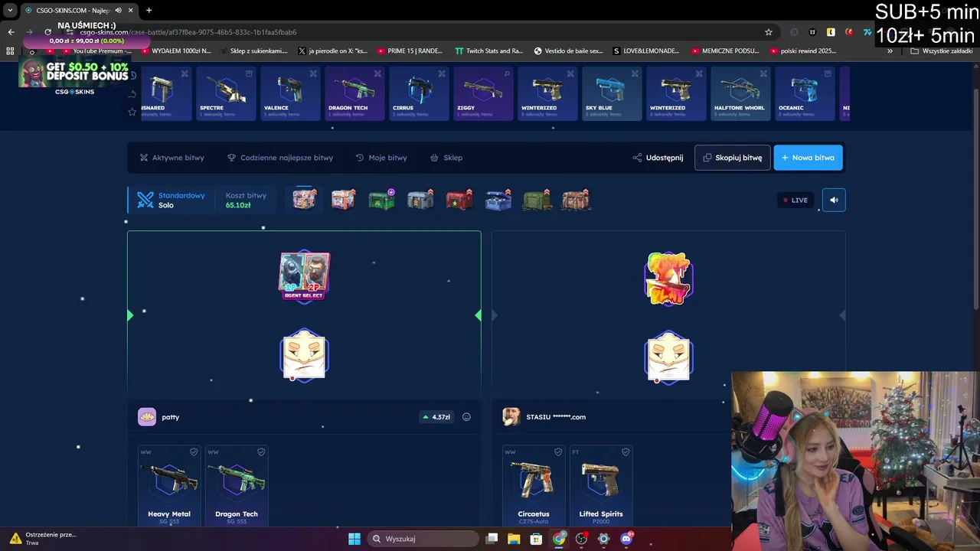The width and height of the screenshot is (980, 551).
Task: Click the CSGO-SKINS deposit bonus banner
Action: [74, 75]
